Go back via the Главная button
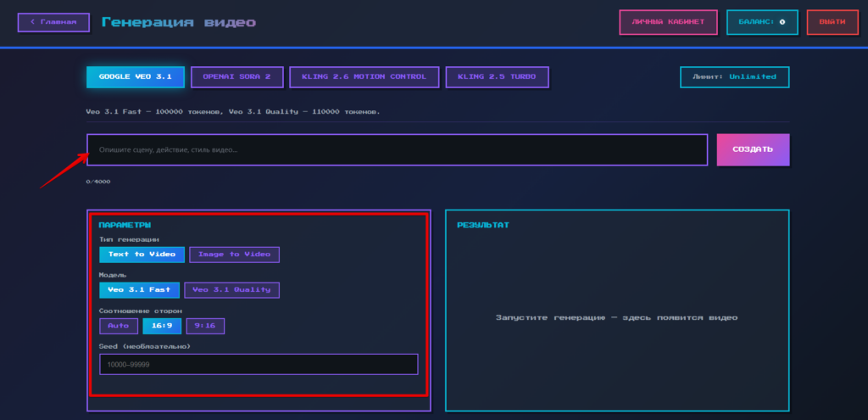 (53, 22)
